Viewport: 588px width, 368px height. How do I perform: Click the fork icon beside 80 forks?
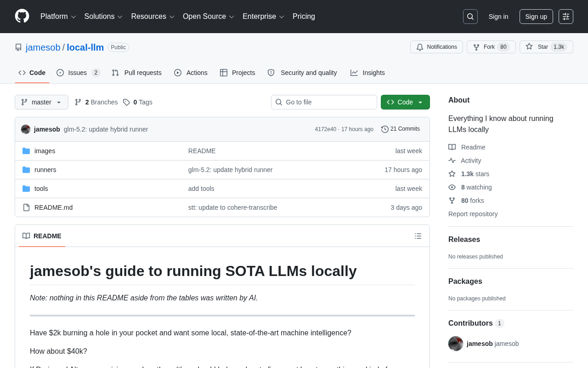[452, 201]
